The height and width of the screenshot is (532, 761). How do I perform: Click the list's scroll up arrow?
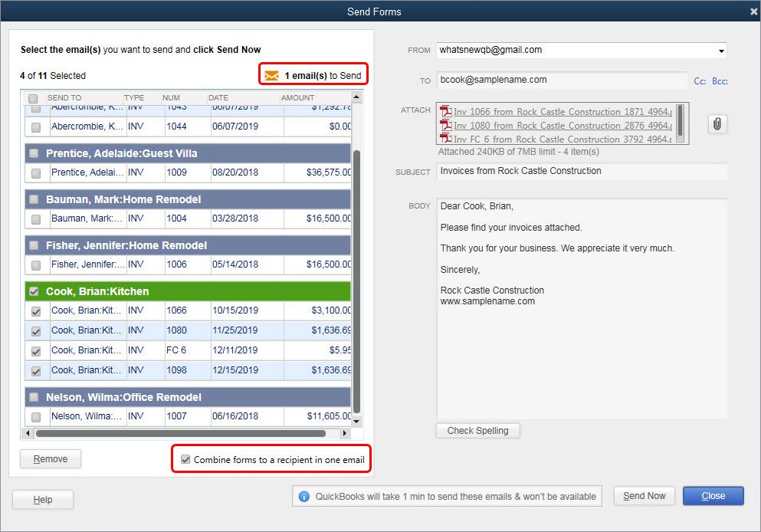click(x=356, y=98)
